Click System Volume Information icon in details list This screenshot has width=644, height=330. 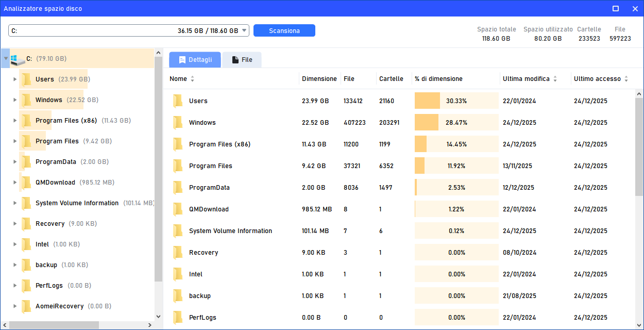(x=178, y=231)
